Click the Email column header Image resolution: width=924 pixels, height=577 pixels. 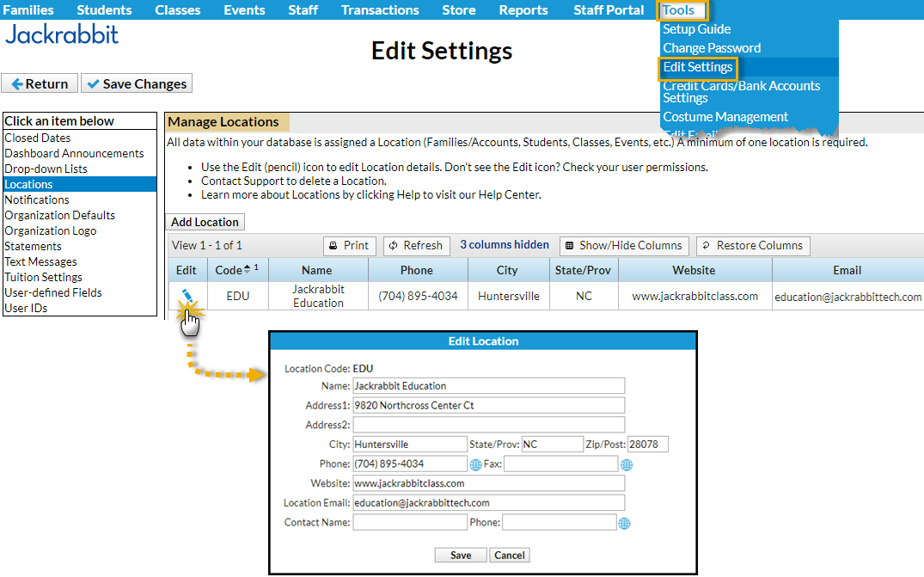point(848,270)
